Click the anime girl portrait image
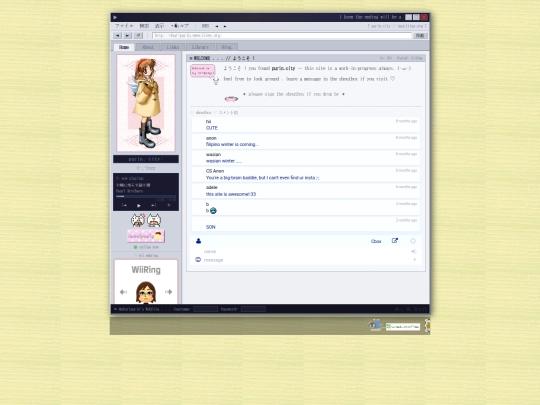Screen dimensions: 540x405 (146, 103)
